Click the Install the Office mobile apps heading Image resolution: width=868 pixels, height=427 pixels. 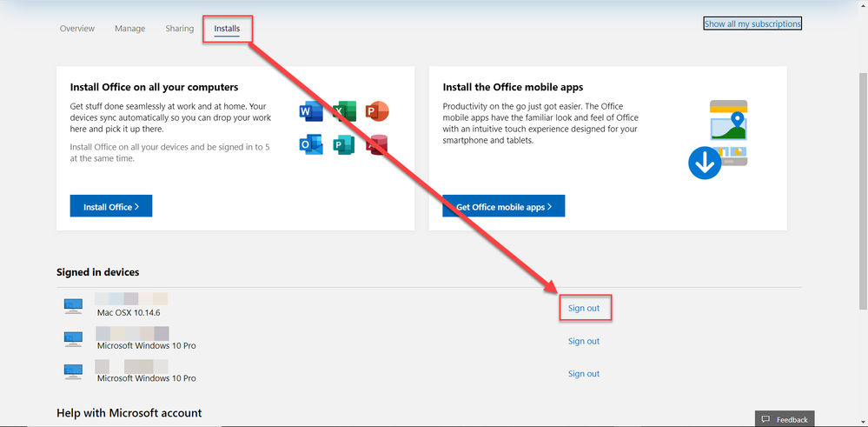click(514, 88)
